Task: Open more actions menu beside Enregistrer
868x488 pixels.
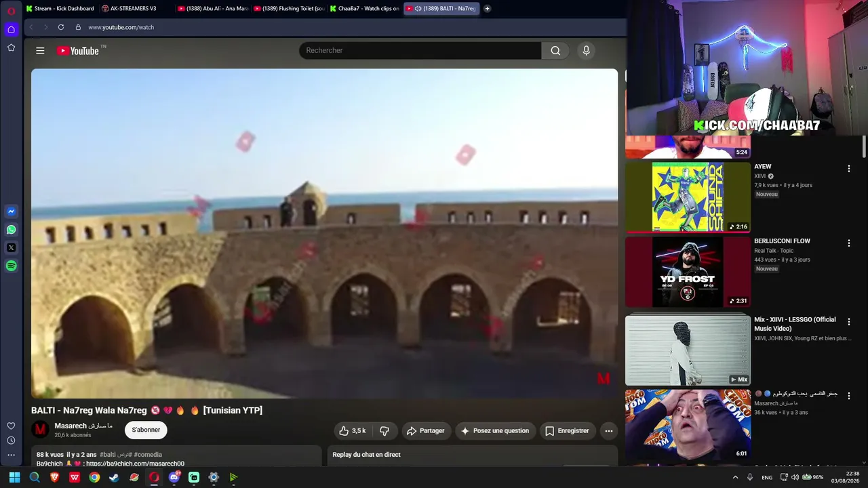Action: click(609, 431)
